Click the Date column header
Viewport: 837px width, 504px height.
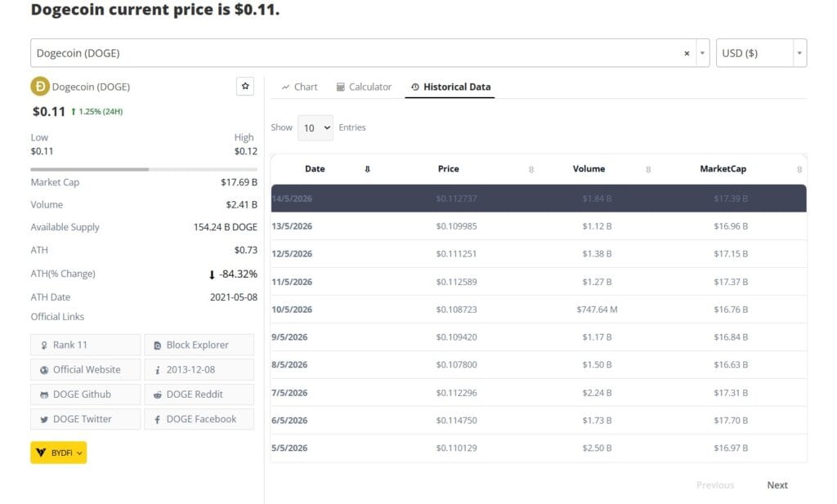[315, 168]
